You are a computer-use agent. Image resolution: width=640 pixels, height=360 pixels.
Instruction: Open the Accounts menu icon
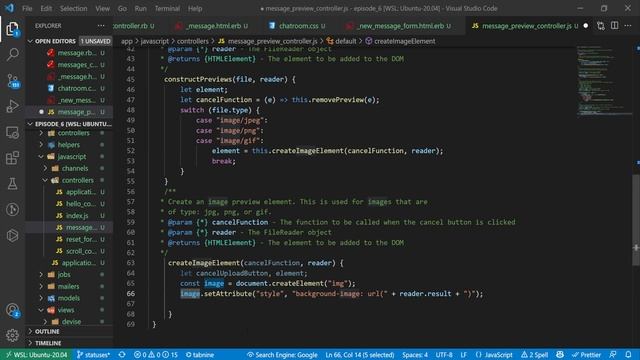(x=12, y=310)
